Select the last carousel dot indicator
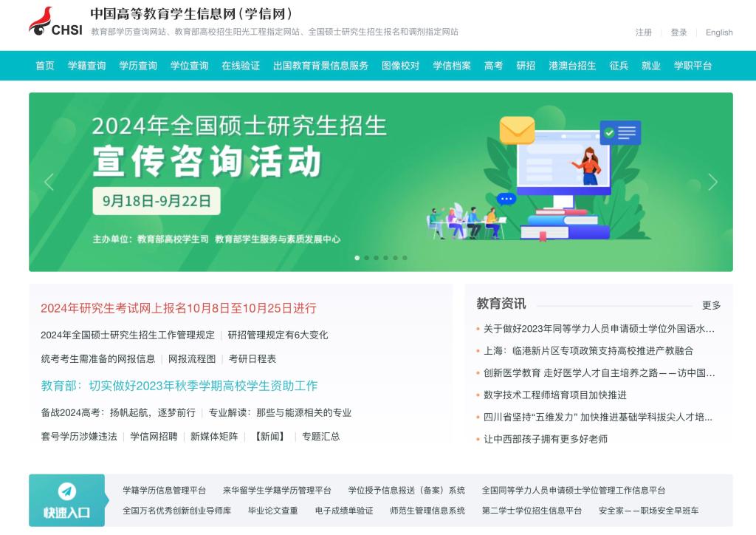The image size is (756, 535). click(405, 258)
